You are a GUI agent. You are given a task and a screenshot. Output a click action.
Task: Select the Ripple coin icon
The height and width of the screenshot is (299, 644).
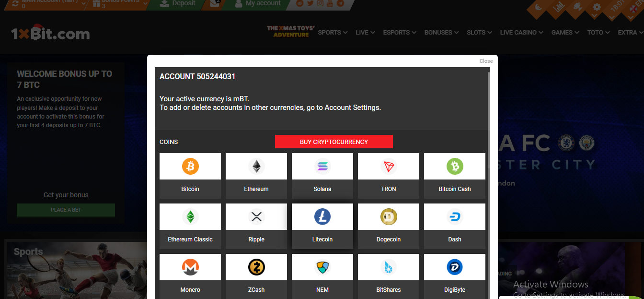pos(256,216)
